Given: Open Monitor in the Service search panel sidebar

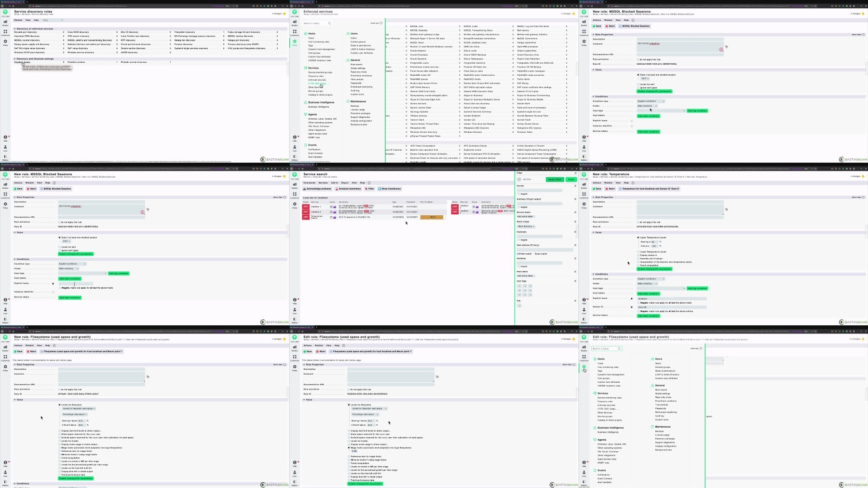Looking at the screenshot, I should click(x=295, y=185).
